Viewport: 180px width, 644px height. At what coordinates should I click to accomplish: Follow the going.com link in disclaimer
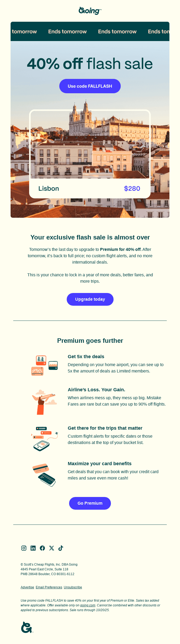coord(88,605)
